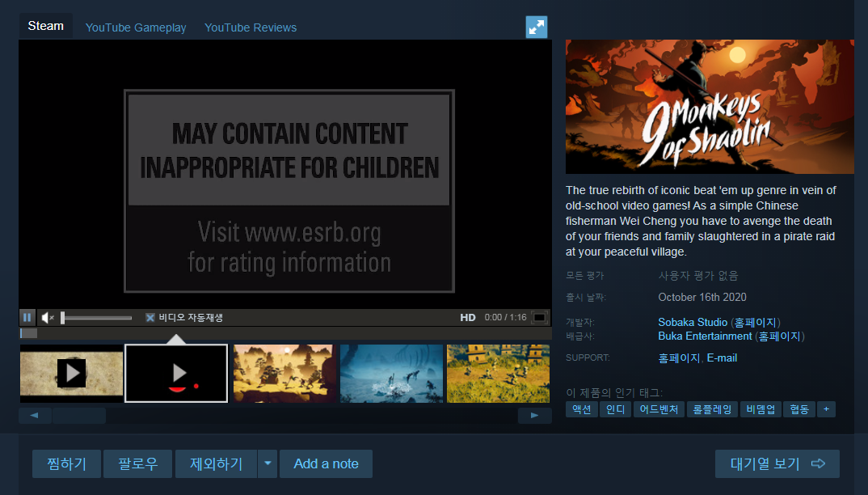
Task: Click the 사용자 평가 없음 review text
Action: click(x=698, y=276)
